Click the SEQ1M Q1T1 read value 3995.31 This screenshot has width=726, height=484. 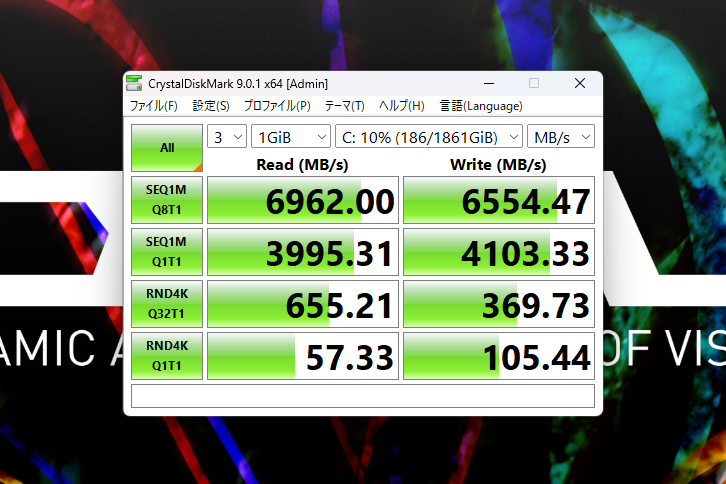[x=303, y=252]
